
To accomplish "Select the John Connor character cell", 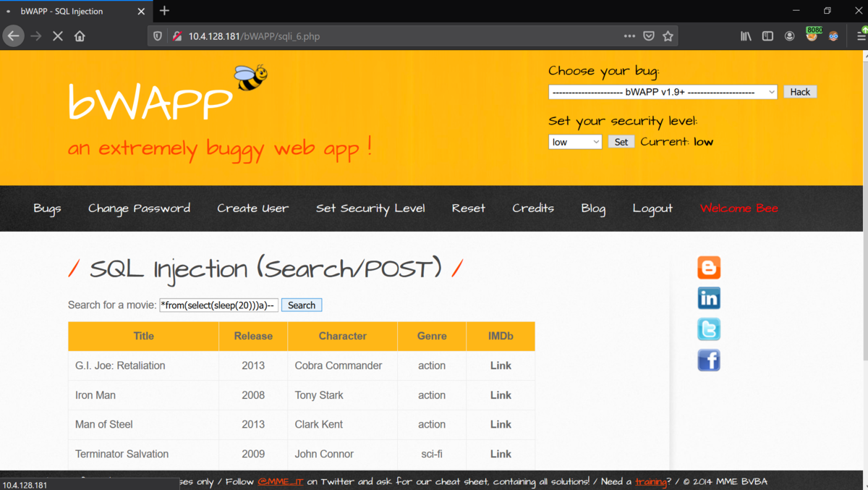I will (343, 454).
